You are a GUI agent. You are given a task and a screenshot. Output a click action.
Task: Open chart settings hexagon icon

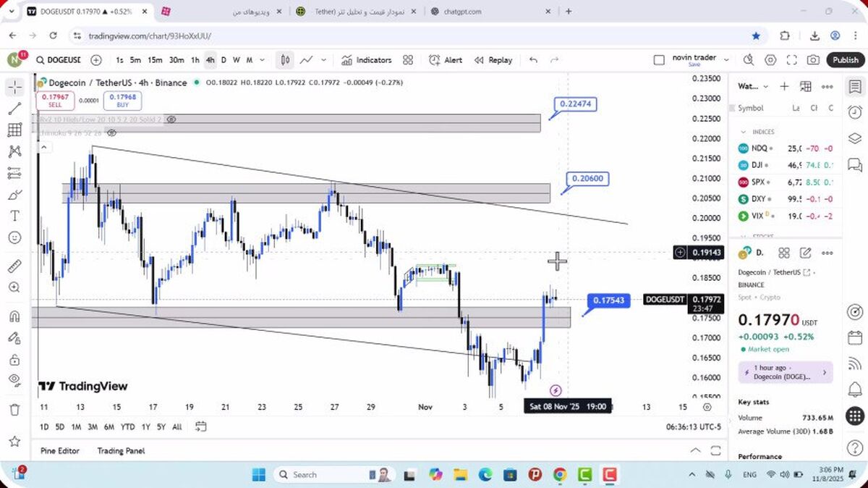[x=770, y=60]
